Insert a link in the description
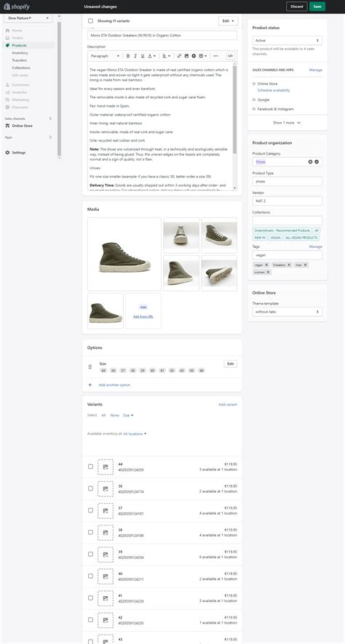 click(x=179, y=56)
